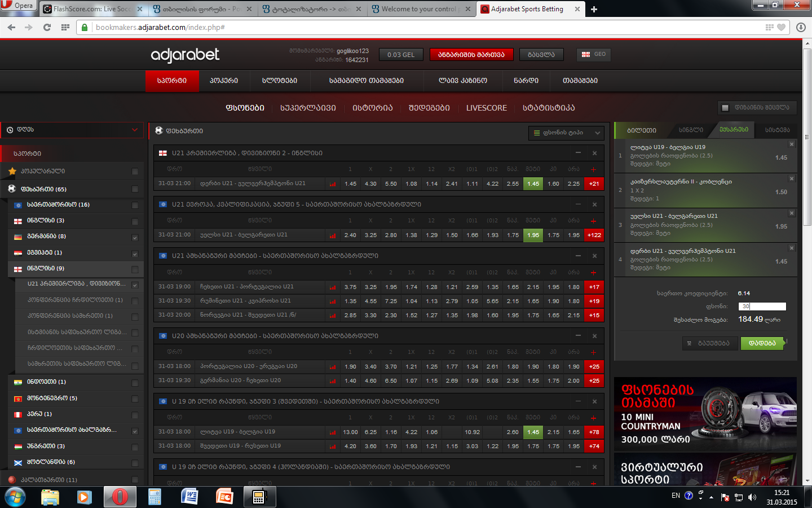Collapse the U20 friendly matches section
The height and width of the screenshot is (508, 812).
click(578, 336)
